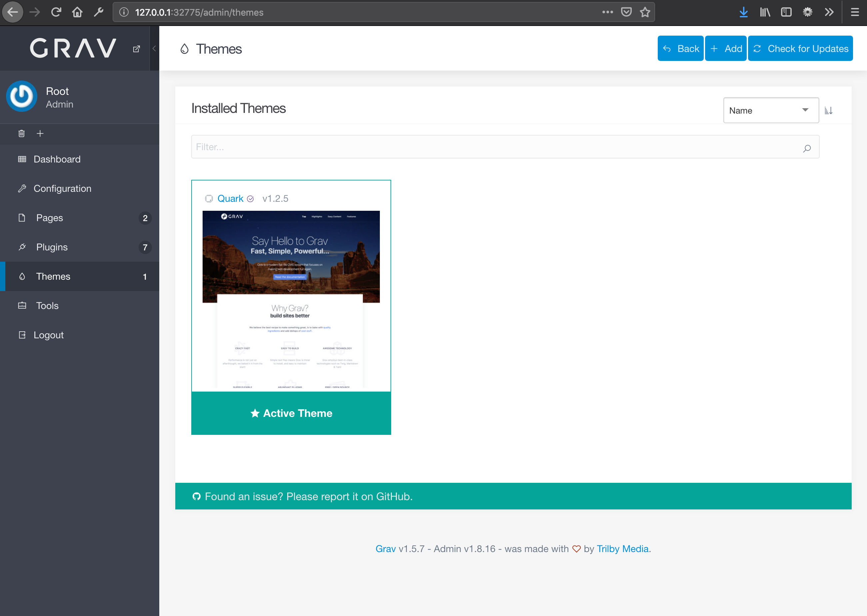Click the Pages count badge 2
Image resolution: width=867 pixels, height=616 pixels.
(x=145, y=218)
